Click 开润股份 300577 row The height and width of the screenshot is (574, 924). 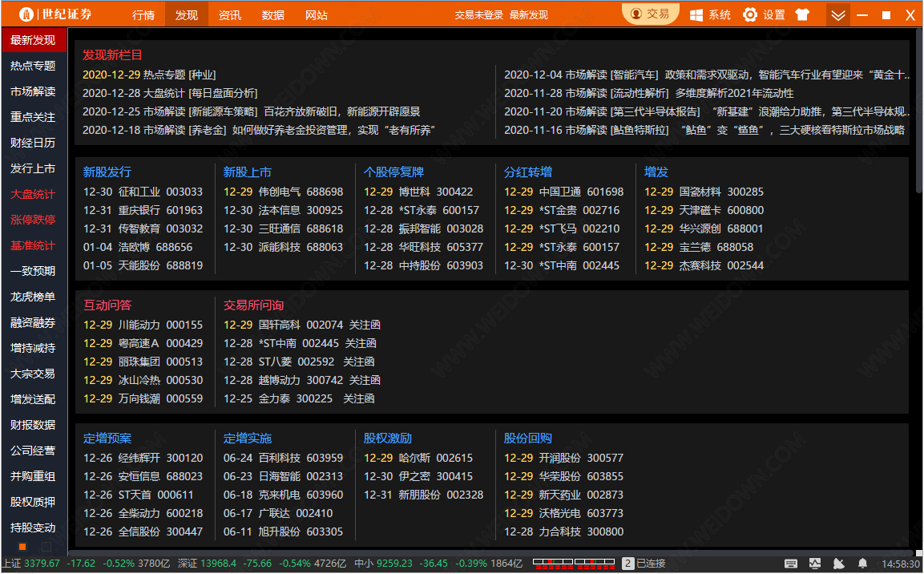pyautogui.click(x=563, y=459)
